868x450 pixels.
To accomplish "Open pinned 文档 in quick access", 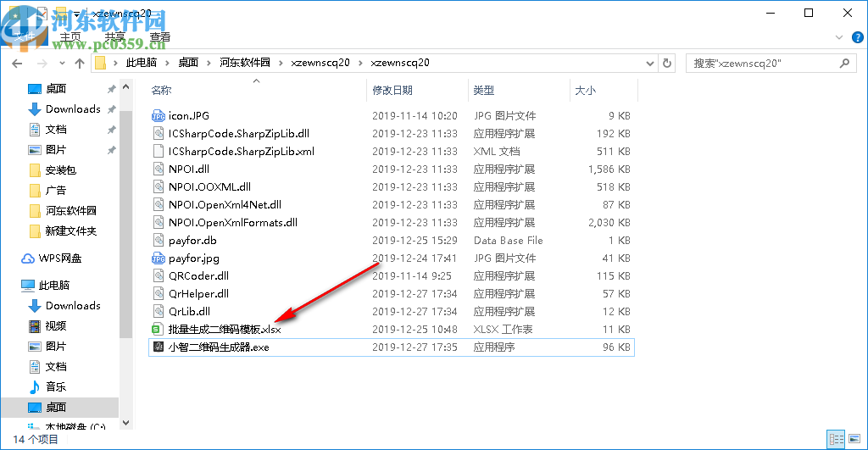I will coord(47,130).
